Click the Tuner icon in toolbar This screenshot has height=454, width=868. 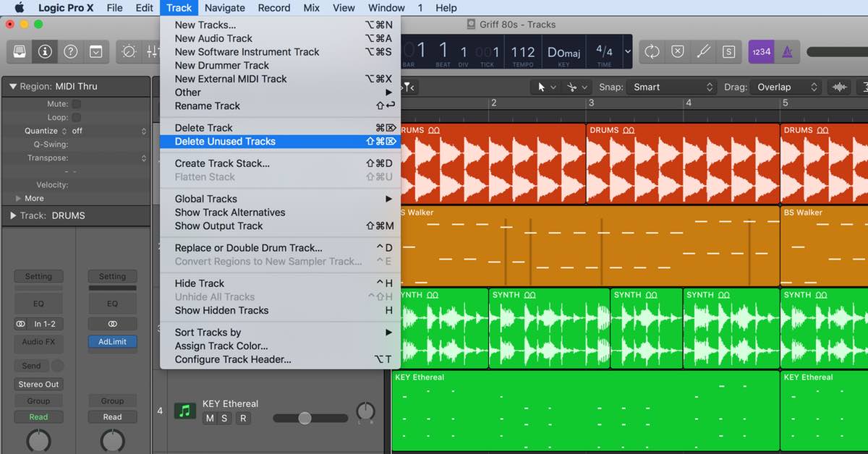pyautogui.click(x=703, y=51)
